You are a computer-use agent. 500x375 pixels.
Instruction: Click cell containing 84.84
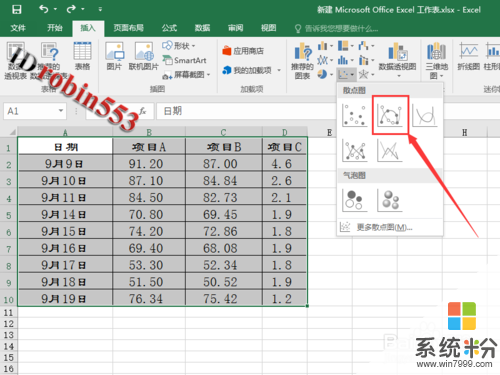click(x=224, y=180)
